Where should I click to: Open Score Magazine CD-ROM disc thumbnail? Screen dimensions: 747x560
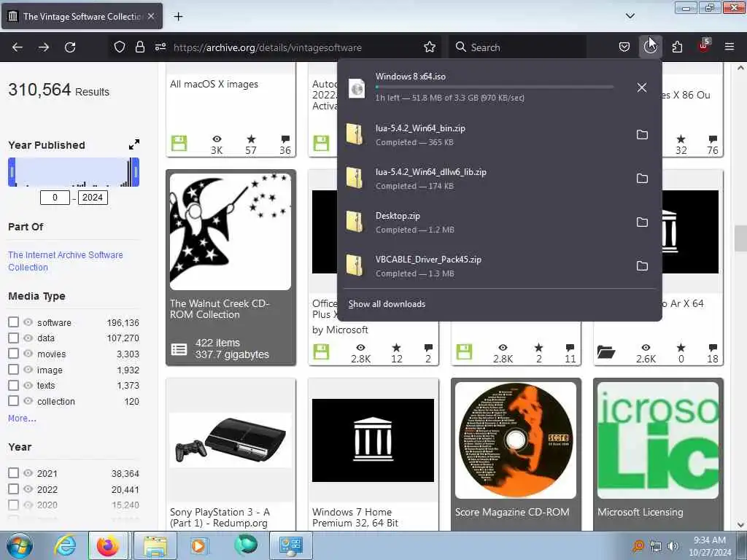(x=516, y=440)
